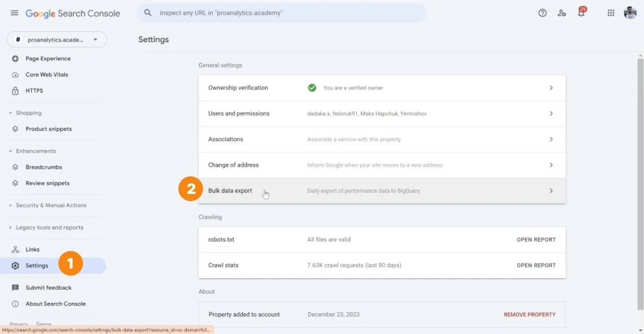The image size is (644, 334).
Task: Open the account profile avatar
Action: point(630,13)
